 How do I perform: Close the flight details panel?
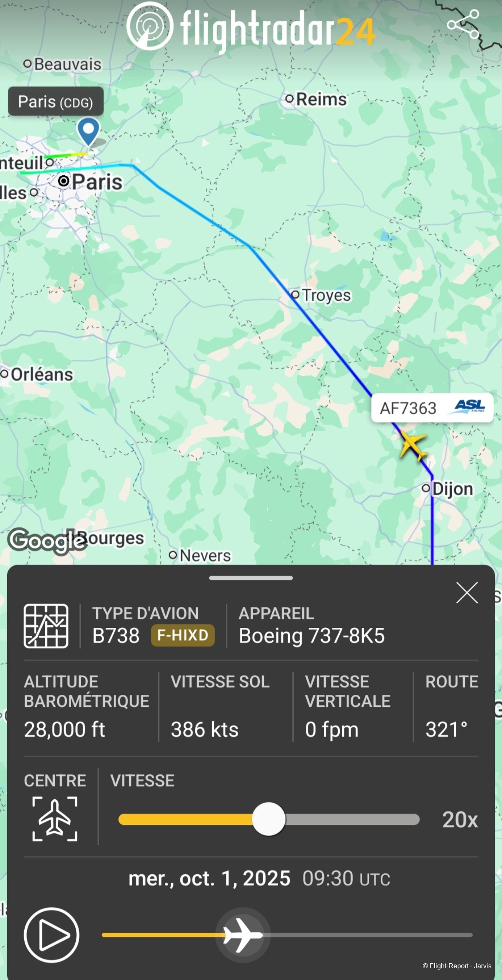click(467, 593)
